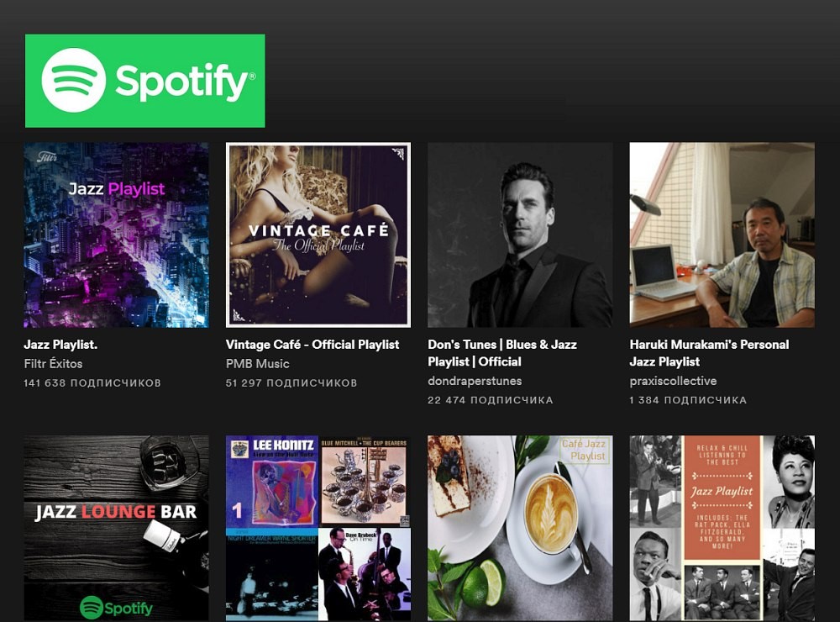Click the '22 474 подписчика' follower count

[x=491, y=400]
